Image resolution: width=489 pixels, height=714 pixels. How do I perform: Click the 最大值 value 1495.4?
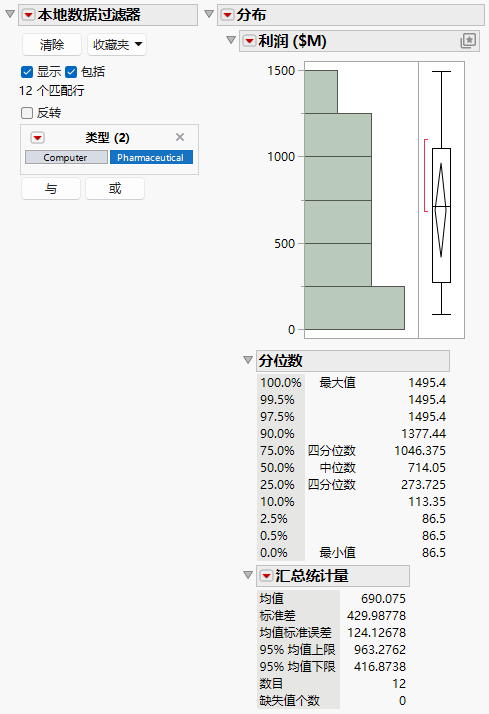427,382
